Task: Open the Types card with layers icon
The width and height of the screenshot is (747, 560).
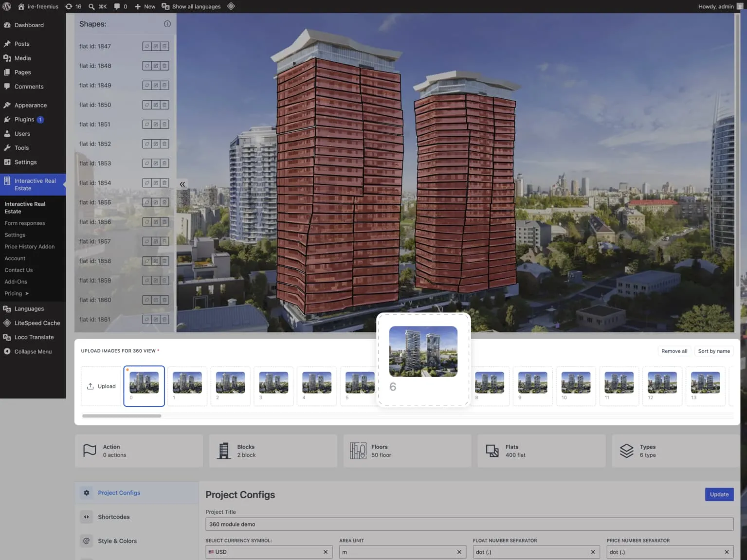Action: click(676, 451)
